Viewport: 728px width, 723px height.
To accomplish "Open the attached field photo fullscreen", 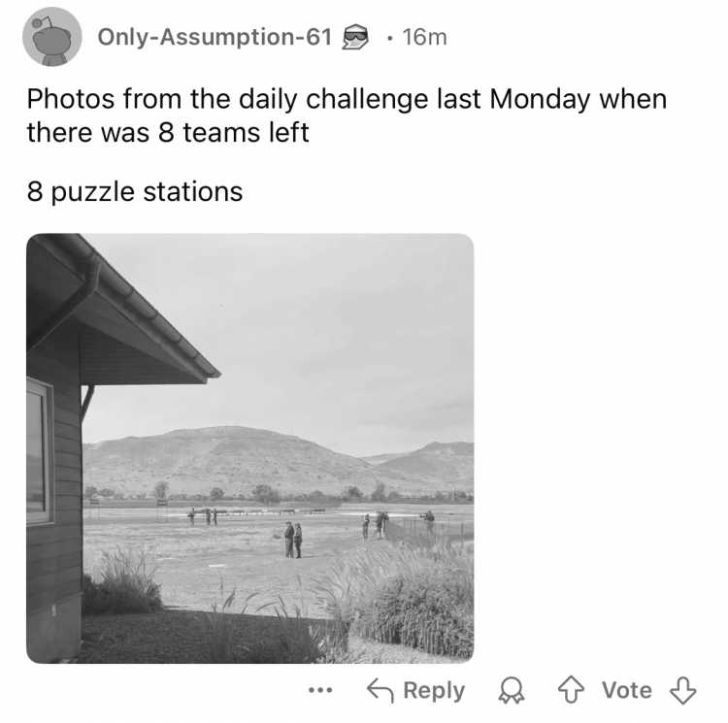I will click(250, 448).
